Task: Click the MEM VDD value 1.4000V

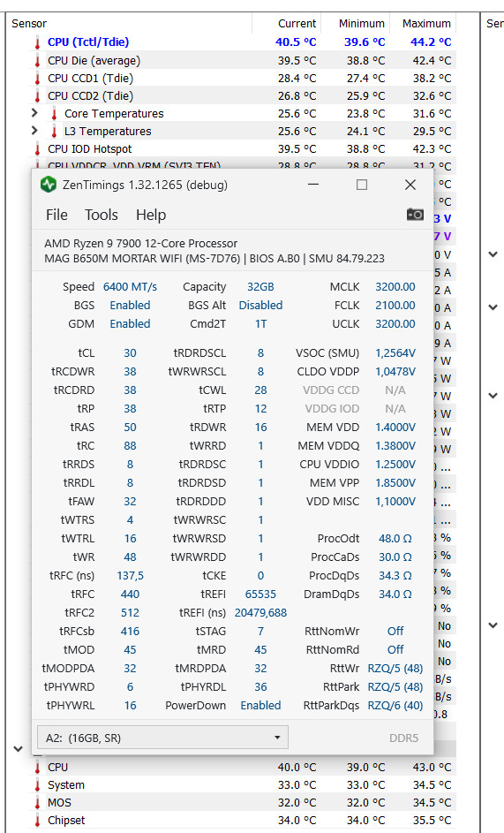Action: coord(395,428)
